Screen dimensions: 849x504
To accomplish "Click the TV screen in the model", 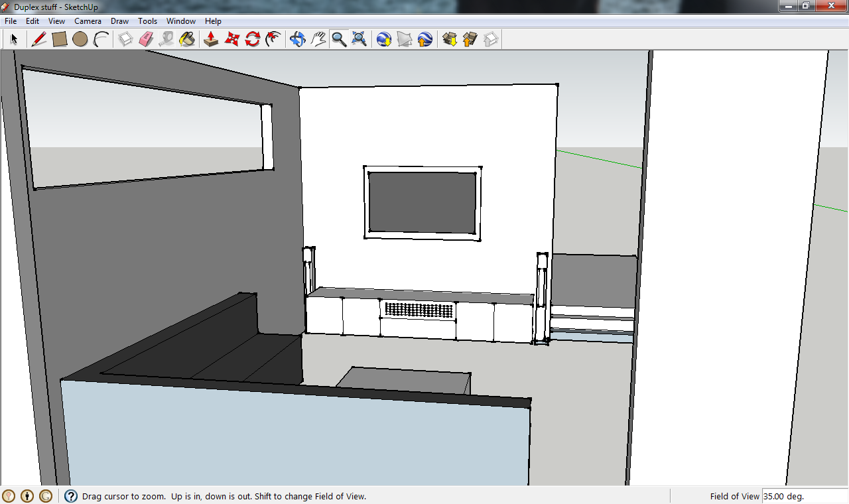I will click(x=423, y=203).
